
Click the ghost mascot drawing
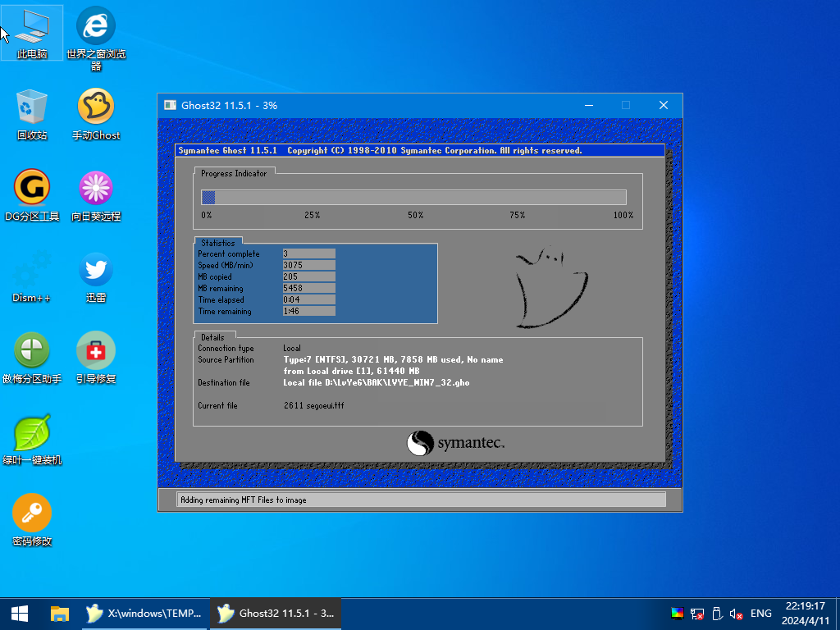[550, 287]
